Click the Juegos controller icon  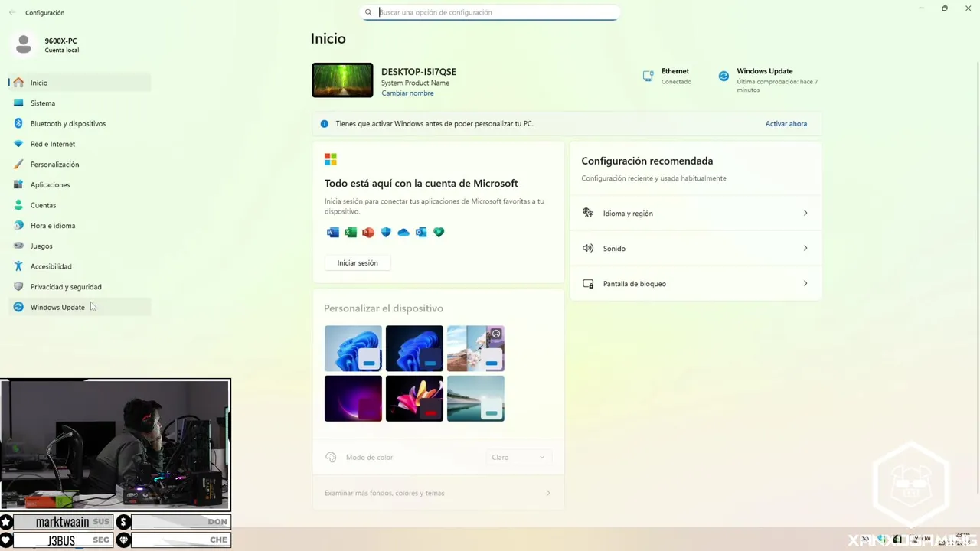tap(18, 246)
